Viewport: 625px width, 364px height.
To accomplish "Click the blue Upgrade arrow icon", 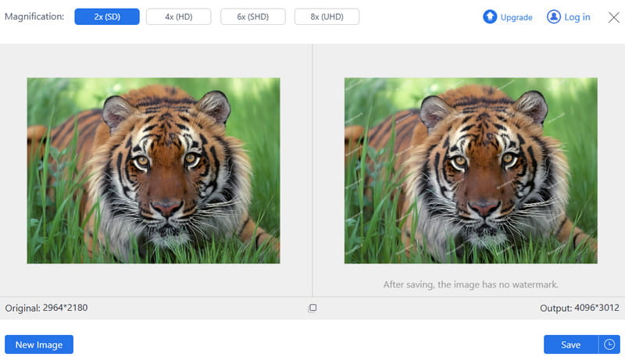I will point(490,16).
